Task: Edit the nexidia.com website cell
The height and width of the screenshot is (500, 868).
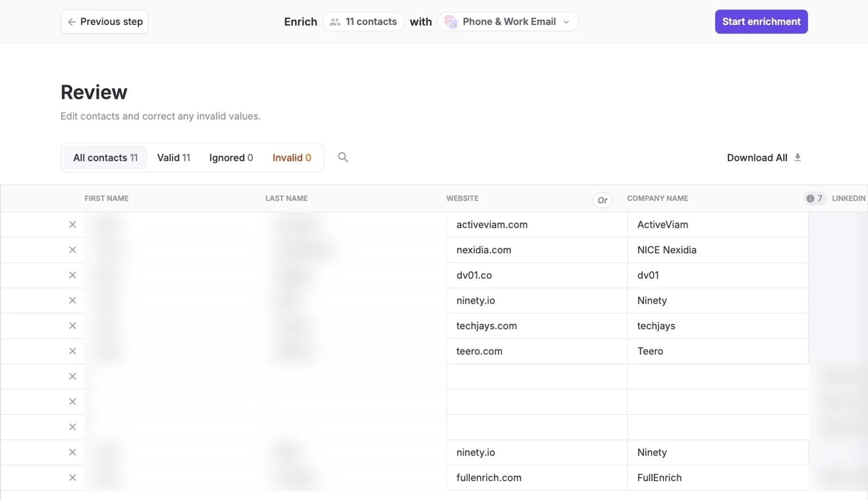Action: coord(537,250)
